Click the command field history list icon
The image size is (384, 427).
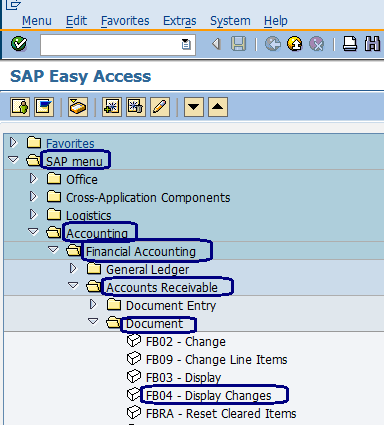186,44
